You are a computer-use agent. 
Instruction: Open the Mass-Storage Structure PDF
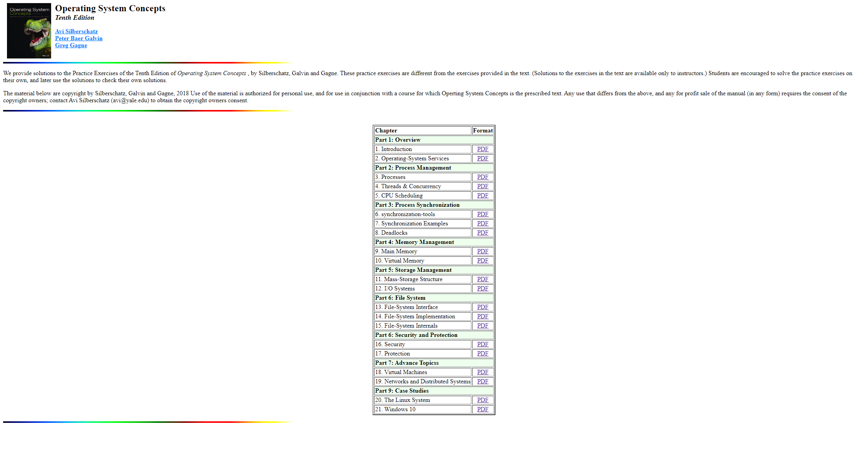pyautogui.click(x=483, y=279)
